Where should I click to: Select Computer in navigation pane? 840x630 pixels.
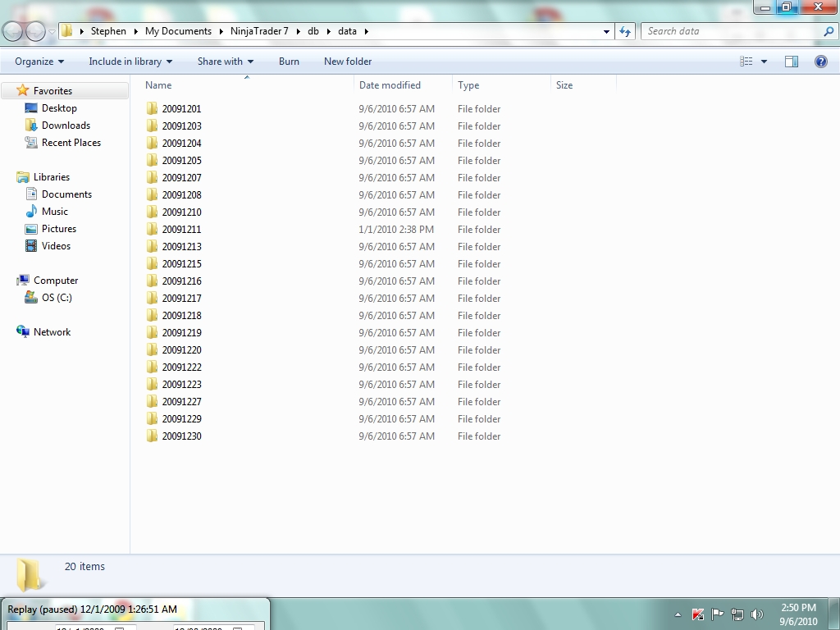tap(56, 281)
